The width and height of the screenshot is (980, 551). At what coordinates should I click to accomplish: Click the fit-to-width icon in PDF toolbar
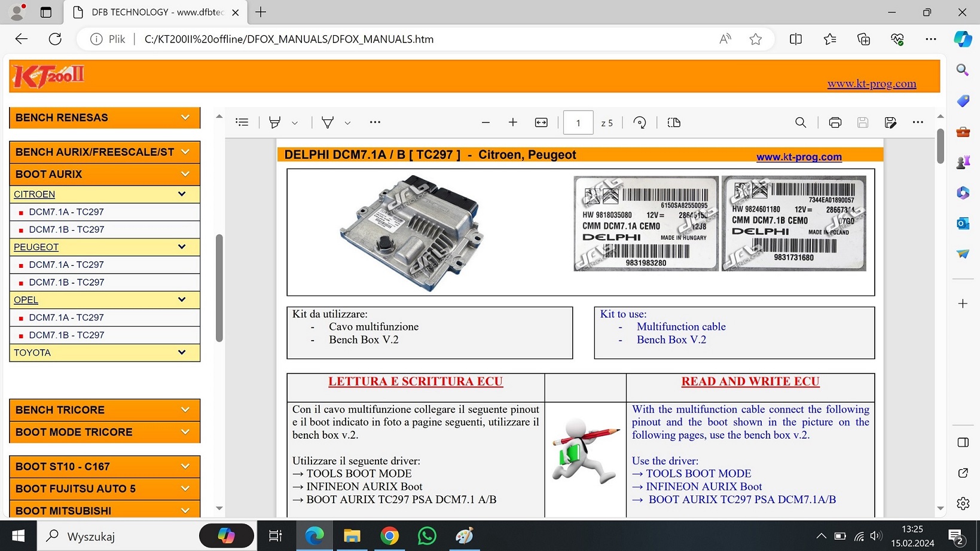[541, 123]
